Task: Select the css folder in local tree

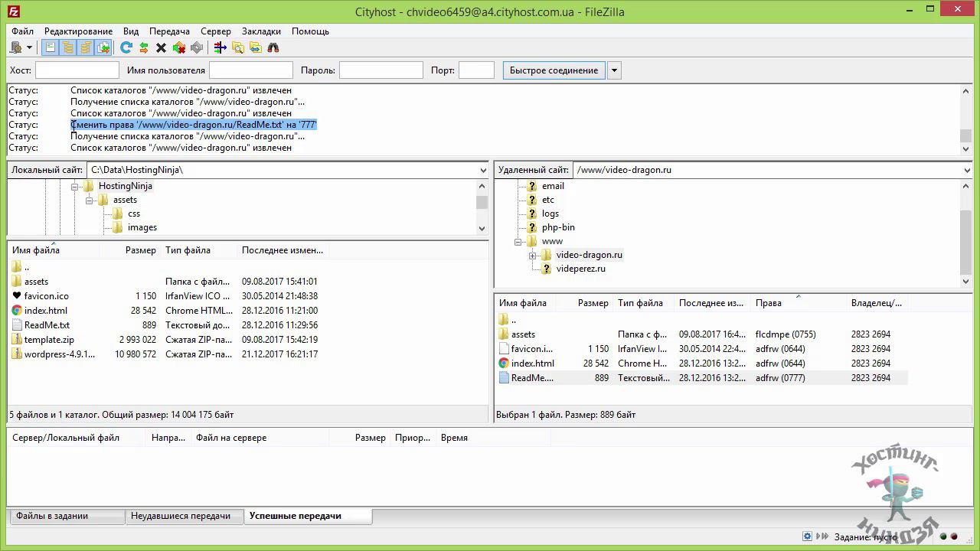Action: click(x=134, y=214)
